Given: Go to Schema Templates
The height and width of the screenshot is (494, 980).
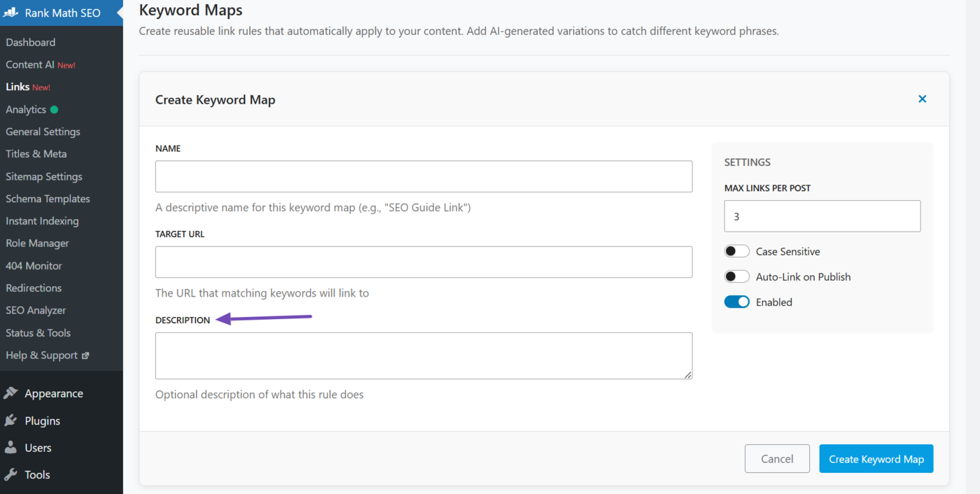Looking at the screenshot, I should click(x=48, y=198).
